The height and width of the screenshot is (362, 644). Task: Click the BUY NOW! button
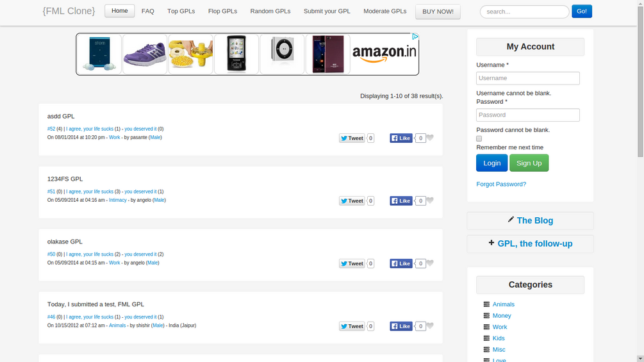438,12
